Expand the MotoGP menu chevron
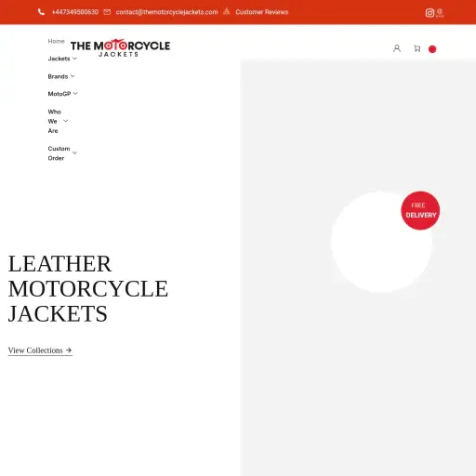 point(75,93)
